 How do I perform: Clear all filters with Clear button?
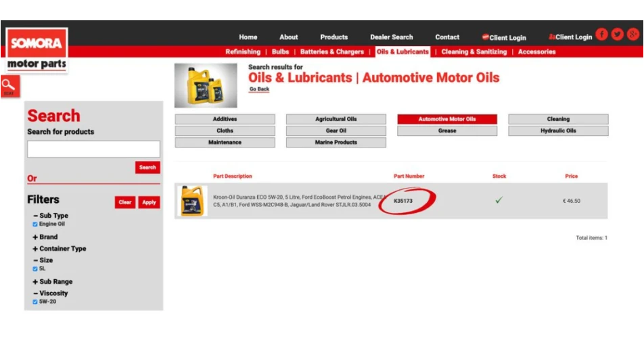click(125, 202)
